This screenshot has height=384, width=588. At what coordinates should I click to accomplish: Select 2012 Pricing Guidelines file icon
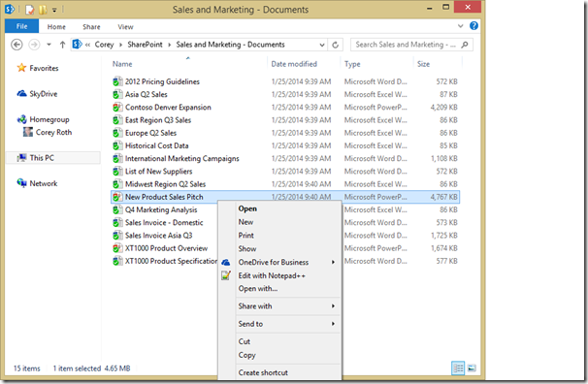117,81
